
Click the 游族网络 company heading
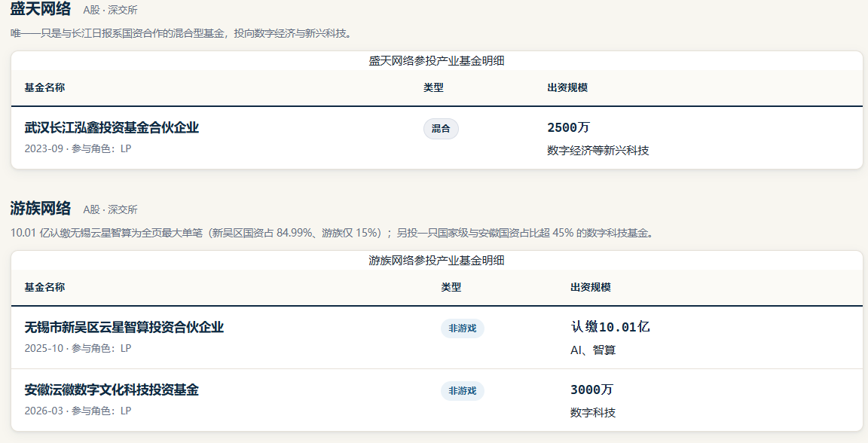pos(41,208)
